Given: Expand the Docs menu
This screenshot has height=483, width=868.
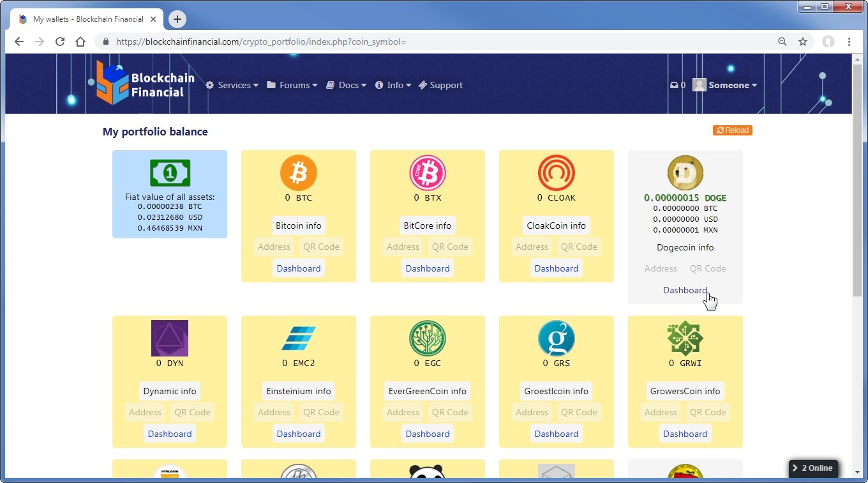Looking at the screenshot, I should [x=347, y=85].
